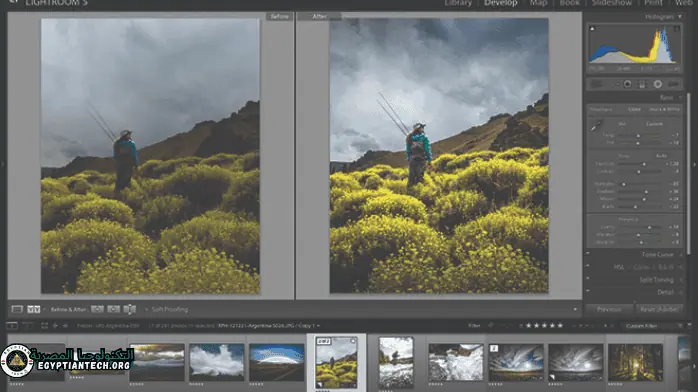Expand the Split Toning panel

[657, 280]
